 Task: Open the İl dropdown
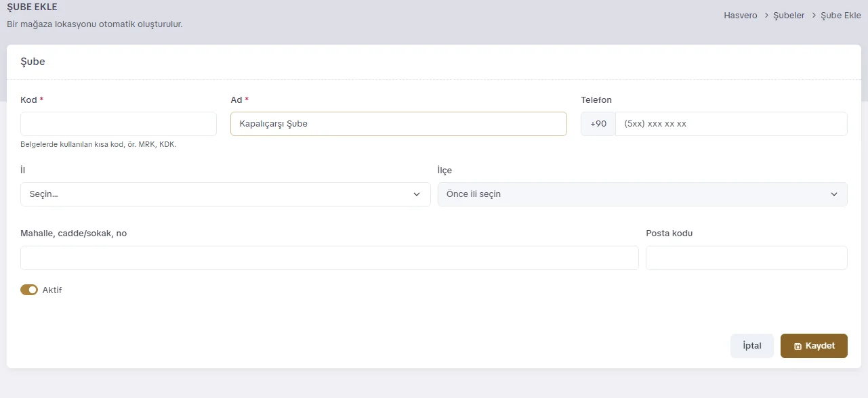226,194
